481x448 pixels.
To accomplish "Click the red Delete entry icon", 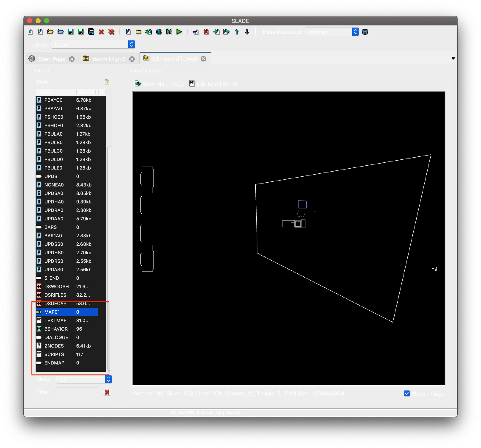I will pyautogui.click(x=206, y=32).
